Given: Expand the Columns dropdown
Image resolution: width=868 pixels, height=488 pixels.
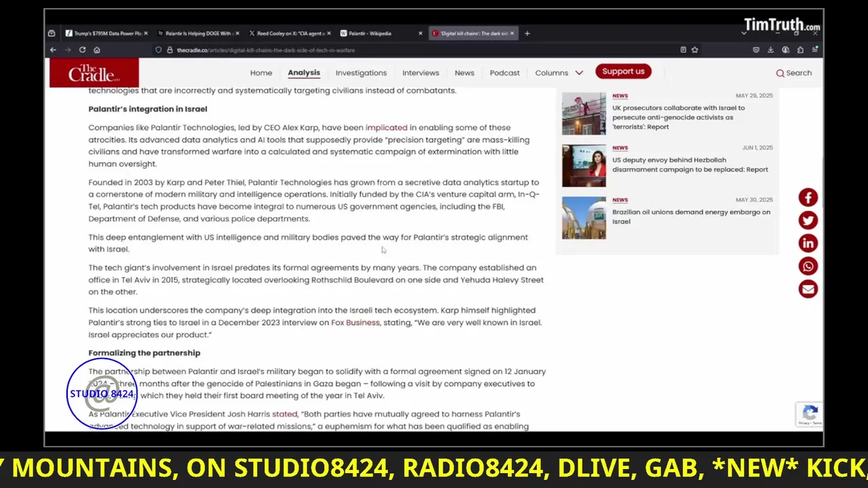Looking at the screenshot, I should [559, 73].
